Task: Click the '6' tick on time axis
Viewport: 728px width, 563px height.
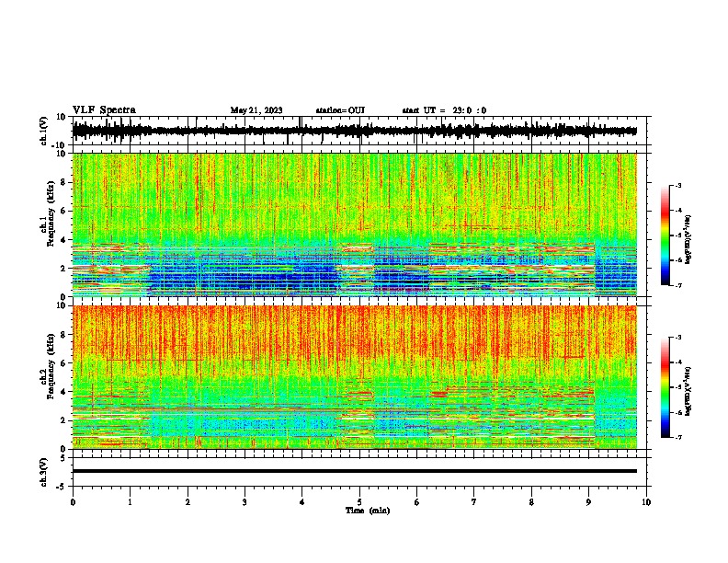Action: [417, 502]
